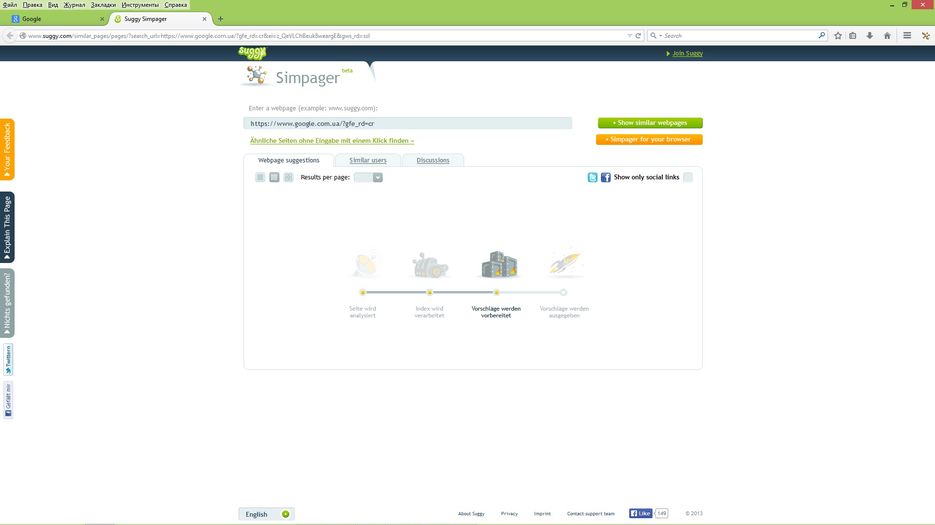The height and width of the screenshot is (525, 935).
Task: Open the bookmarks list icon
Action: (x=853, y=36)
